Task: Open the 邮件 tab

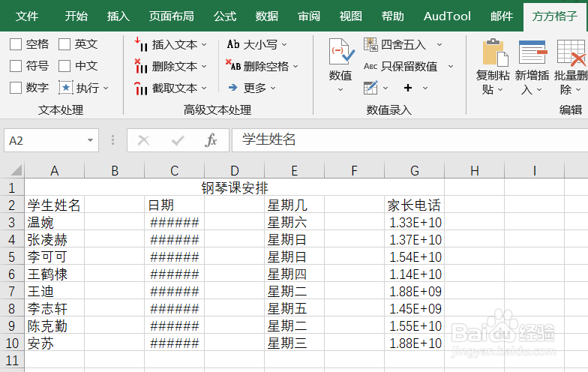Action: (x=502, y=16)
